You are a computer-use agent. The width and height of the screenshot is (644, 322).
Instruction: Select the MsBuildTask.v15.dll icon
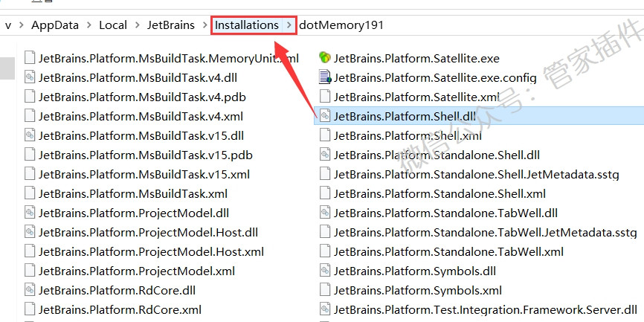click(x=30, y=135)
